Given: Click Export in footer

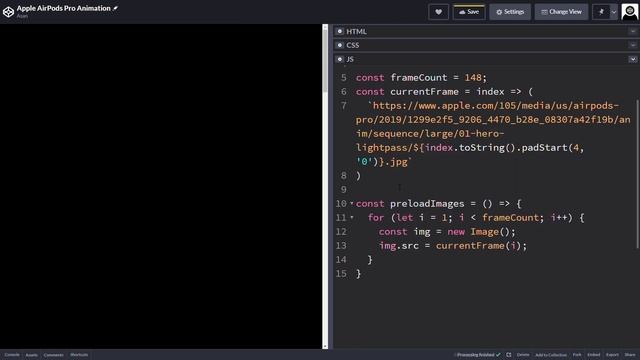Looking at the screenshot, I should tap(612, 355).
